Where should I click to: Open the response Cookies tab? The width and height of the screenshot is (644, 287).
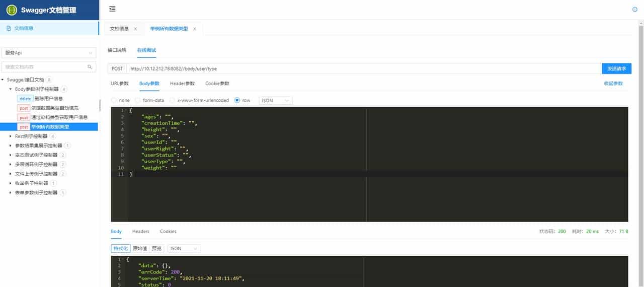[x=168, y=232]
